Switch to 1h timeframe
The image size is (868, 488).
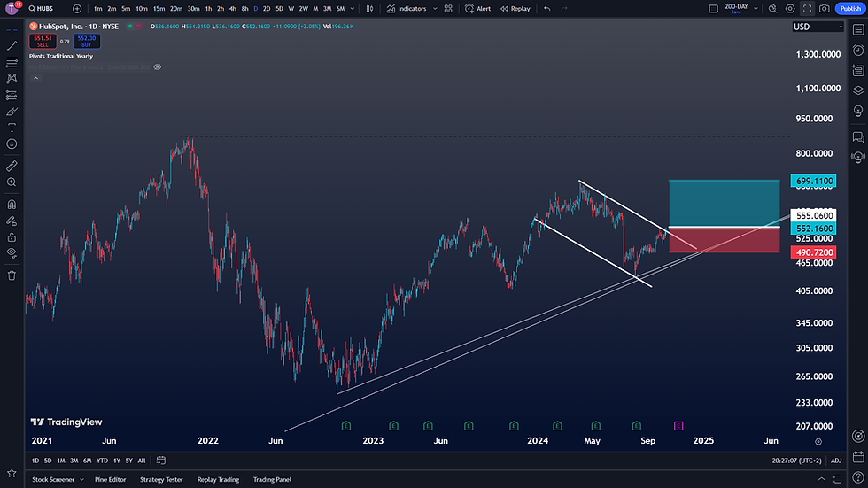coord(208,8)
